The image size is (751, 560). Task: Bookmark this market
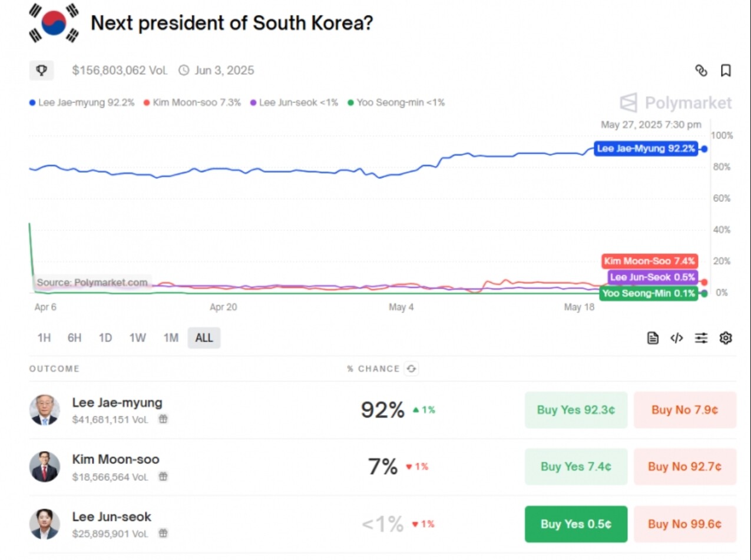(x=726, y=71)
